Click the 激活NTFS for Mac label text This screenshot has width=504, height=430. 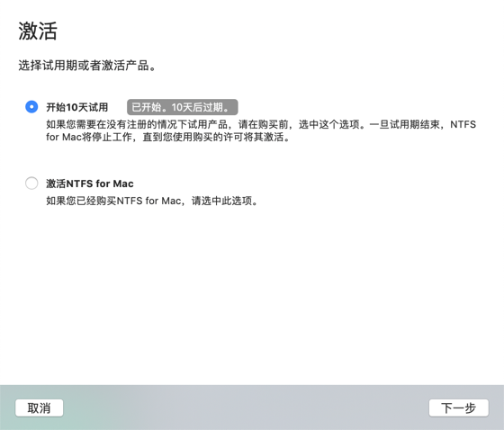pos(90,184)
